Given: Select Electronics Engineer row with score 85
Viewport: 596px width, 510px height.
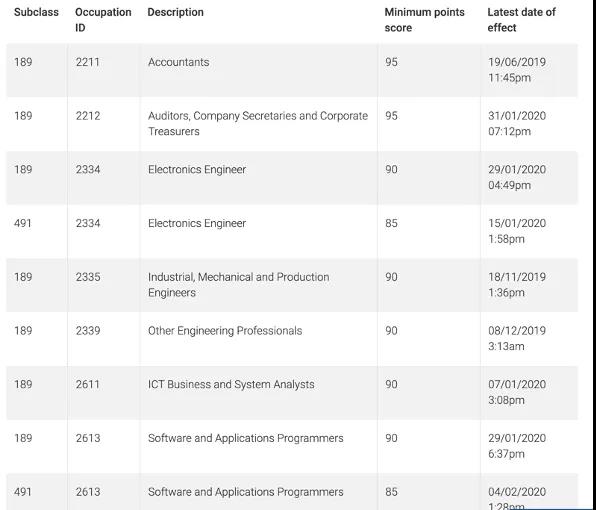Looking at the screenshot, I should [x=292, y=231].
